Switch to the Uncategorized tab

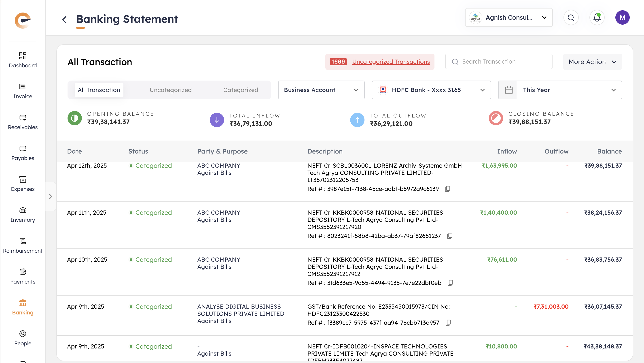tap(170, 90)
